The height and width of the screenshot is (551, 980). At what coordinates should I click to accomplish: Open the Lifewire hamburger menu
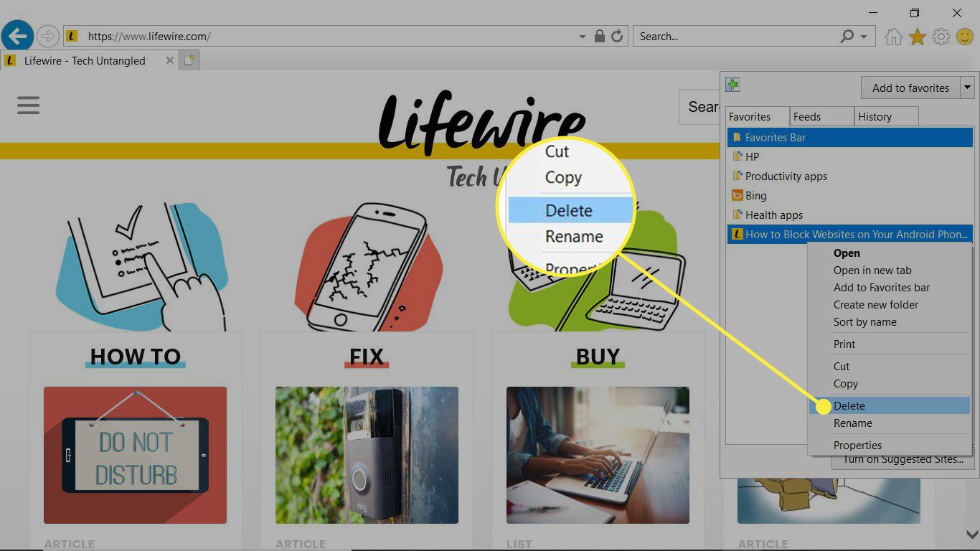[29, 105]
